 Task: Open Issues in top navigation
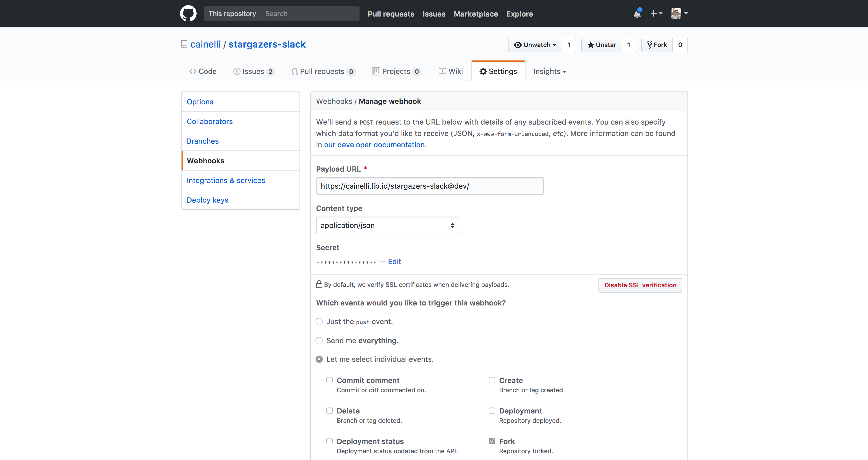[434, 14]
